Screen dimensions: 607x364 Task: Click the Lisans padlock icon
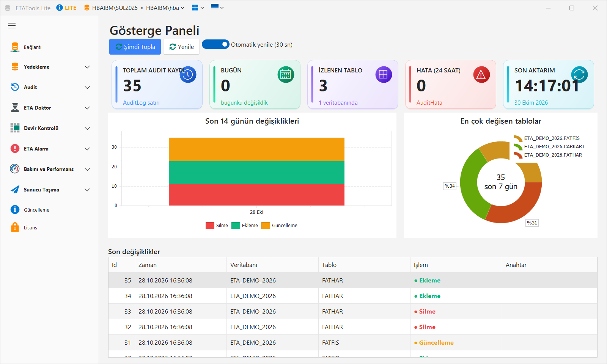(15, 227)
